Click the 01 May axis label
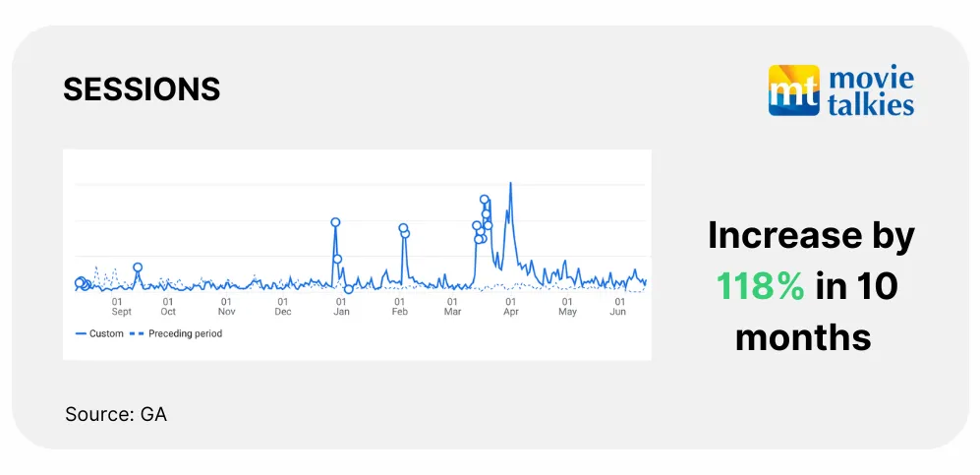Screen dimensions: 980x475 click(x=567, y=307)
